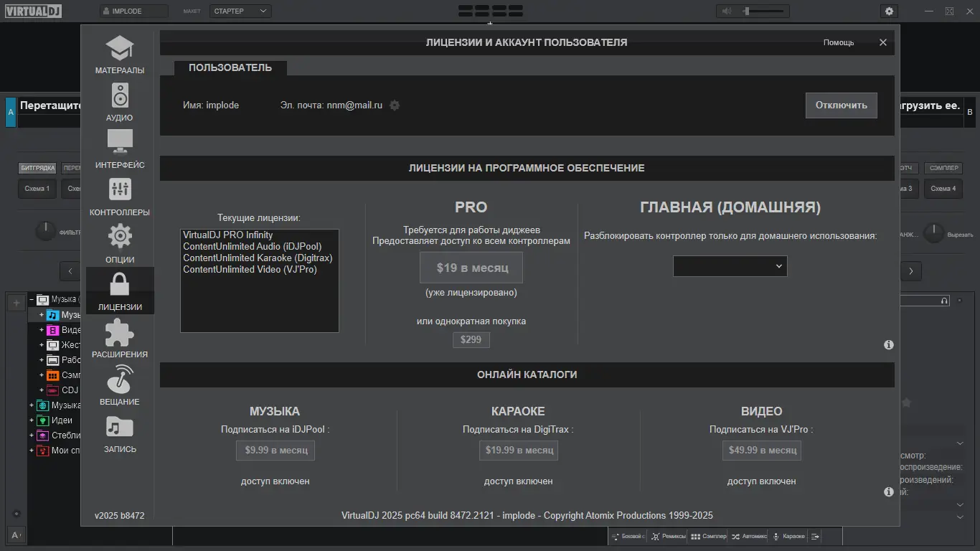Open the home-use controller dropdown

730,266
